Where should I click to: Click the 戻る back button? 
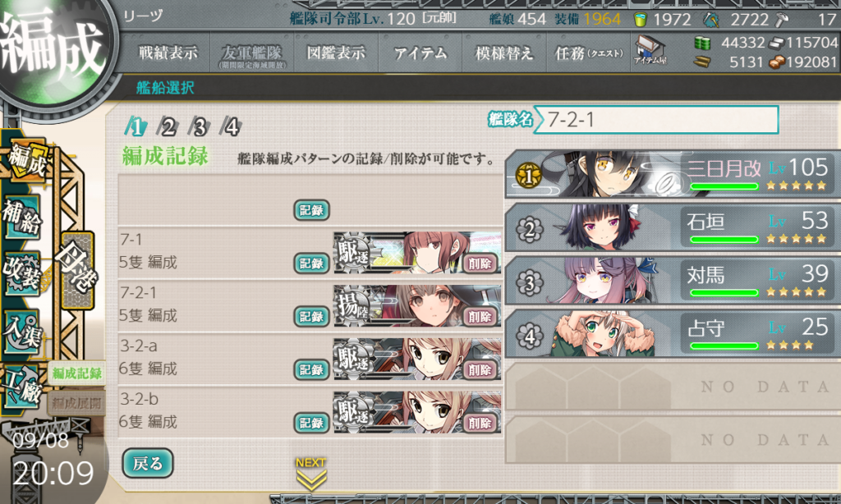(148, 463)
